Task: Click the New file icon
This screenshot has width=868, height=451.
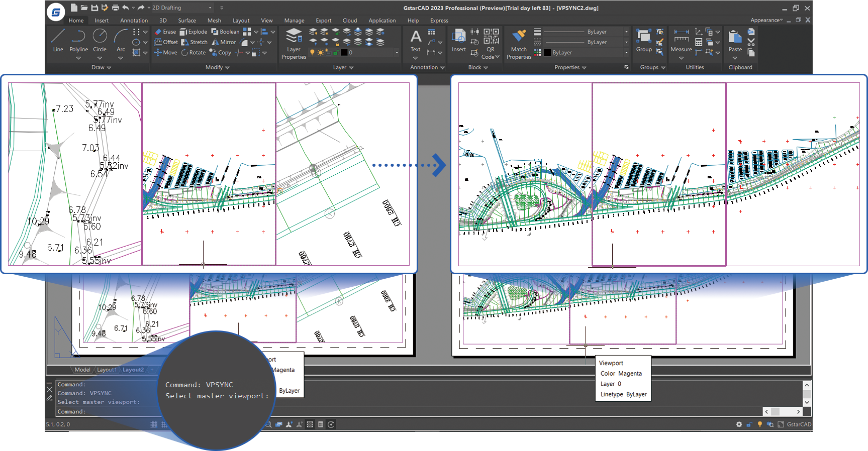Action: pos(74,8)
